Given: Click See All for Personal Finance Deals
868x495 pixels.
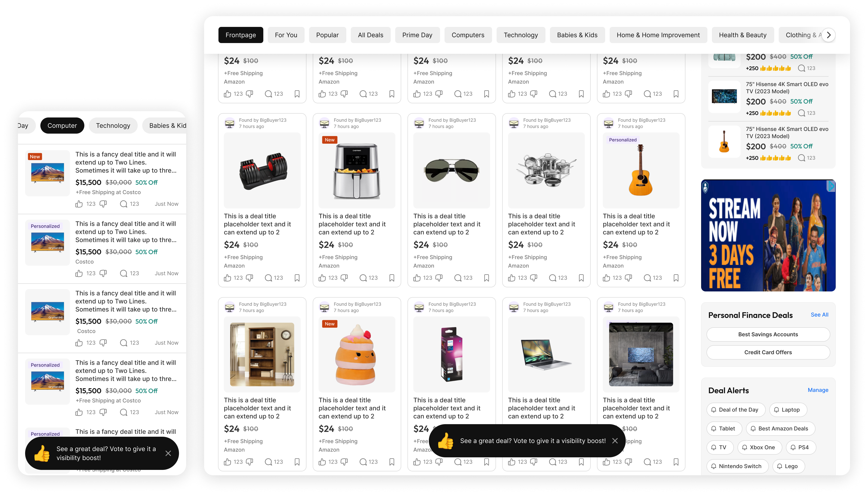Looking at the screenshot, I should [819, 315].
